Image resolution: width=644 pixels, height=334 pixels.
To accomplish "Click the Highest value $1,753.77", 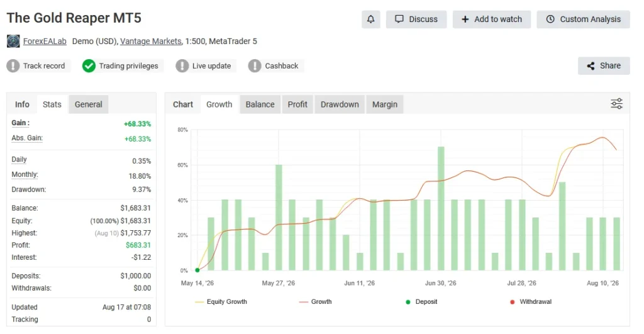I will tap(136, 233).
